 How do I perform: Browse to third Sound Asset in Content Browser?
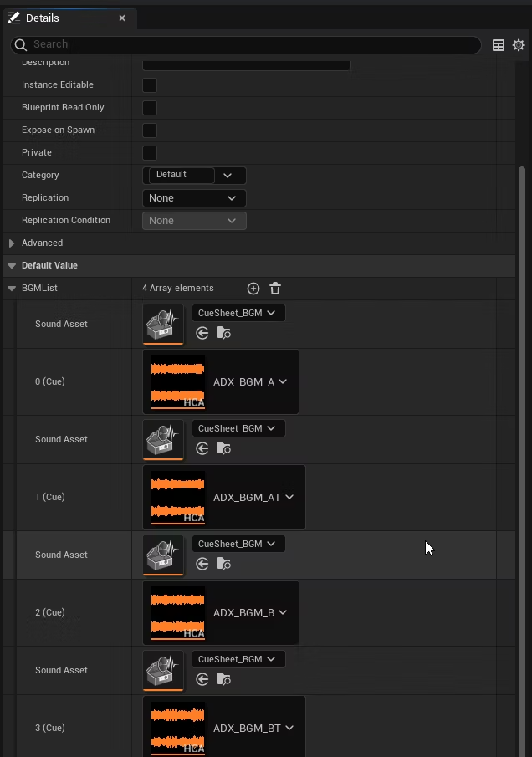coord(223,564)
